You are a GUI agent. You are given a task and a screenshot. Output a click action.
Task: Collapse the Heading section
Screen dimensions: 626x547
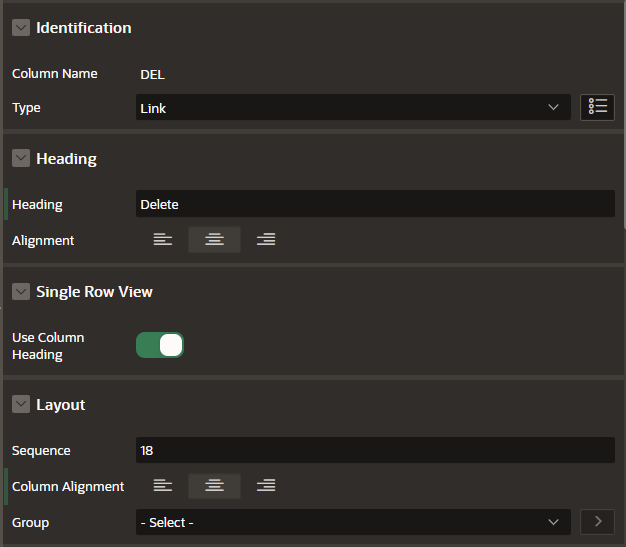[x=21, y=158]
